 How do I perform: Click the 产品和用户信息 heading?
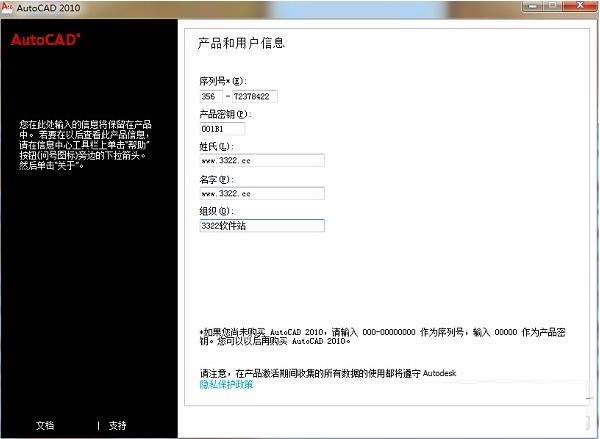click(x=241, y=43)
